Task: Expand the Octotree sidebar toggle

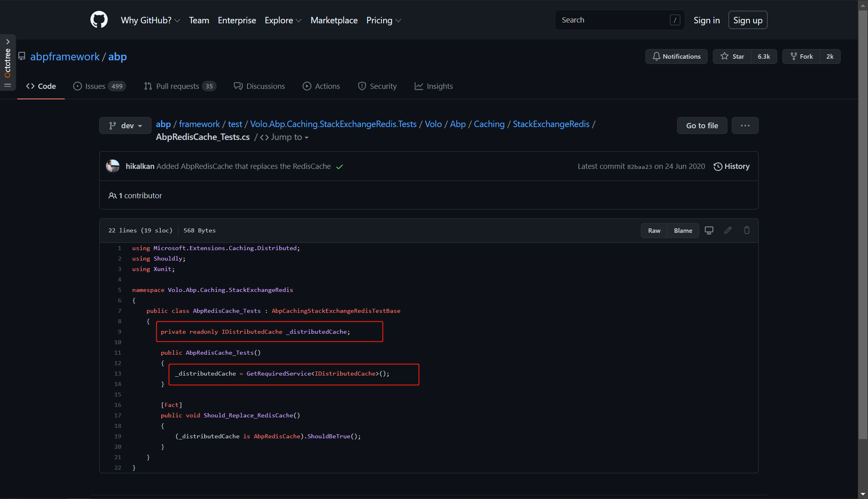Action: pyautogui.click(x=8, y=62)
